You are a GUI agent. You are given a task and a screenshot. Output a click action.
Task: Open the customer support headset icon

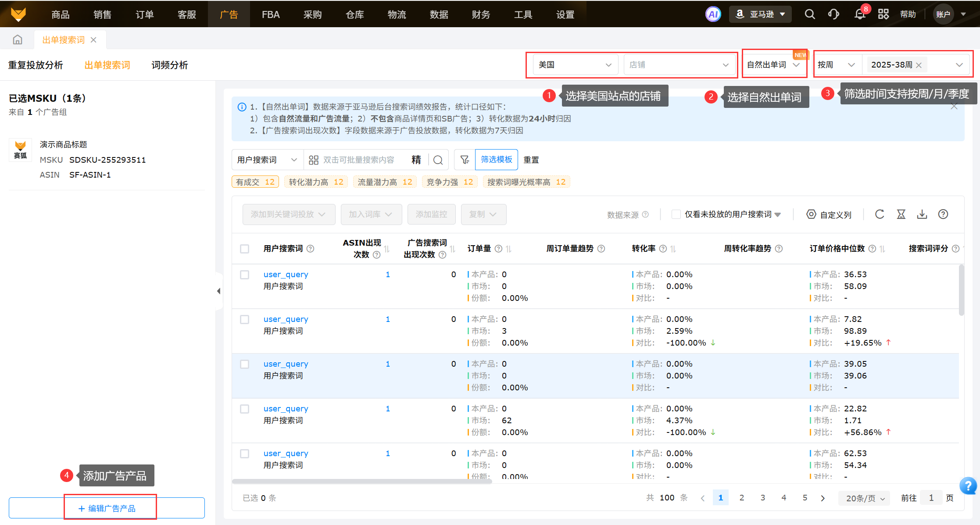click(x=833, y=14)
